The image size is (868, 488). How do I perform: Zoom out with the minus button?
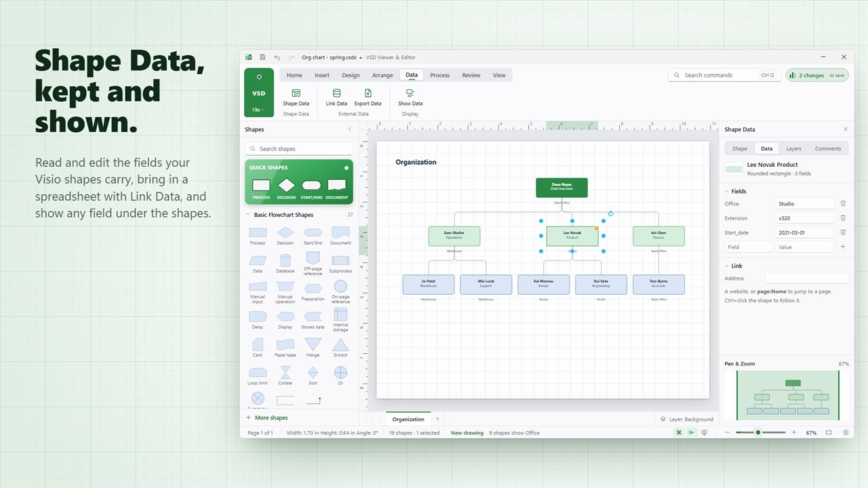pyautogui.click(x=727, y=432)
